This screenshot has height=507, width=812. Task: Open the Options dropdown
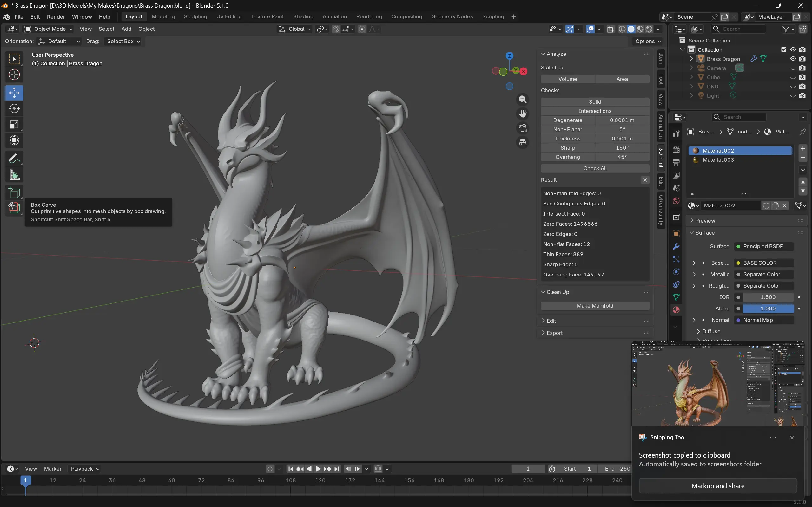(x=648, y=41)
